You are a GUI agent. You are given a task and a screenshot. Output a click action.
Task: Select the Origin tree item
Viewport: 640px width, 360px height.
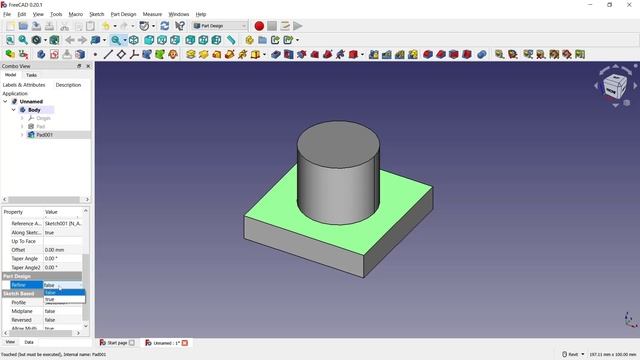coord(43,118)
